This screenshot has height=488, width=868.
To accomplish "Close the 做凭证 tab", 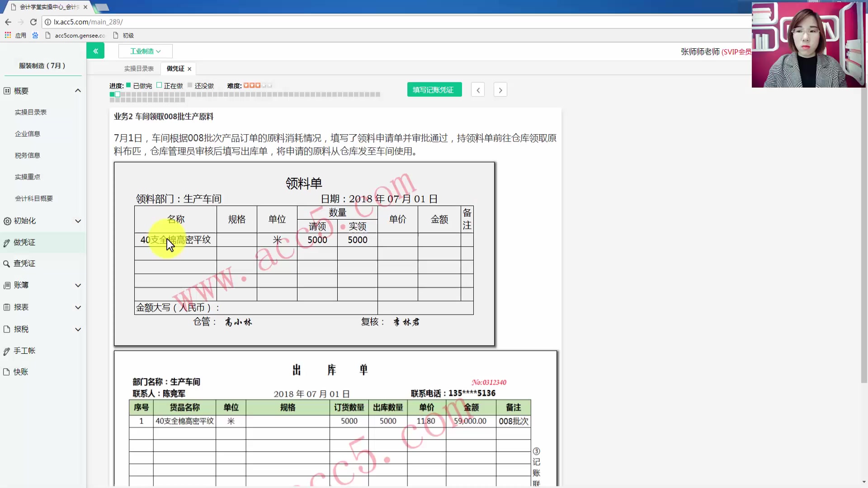I will click(x=189, y=69).
